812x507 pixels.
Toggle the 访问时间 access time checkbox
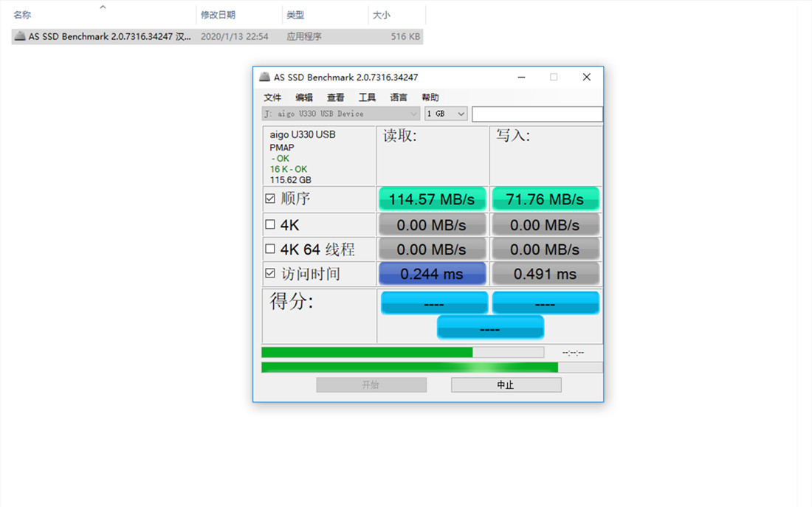[269, 274]
